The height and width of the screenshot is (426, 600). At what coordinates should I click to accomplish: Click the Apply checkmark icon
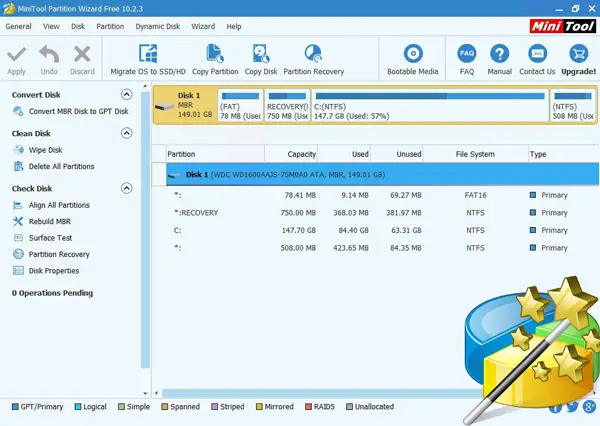pos(16,54)
